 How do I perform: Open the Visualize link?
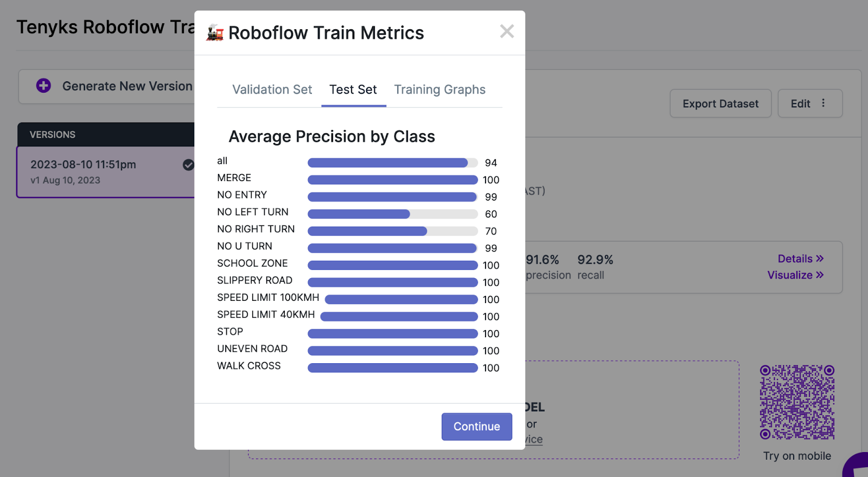[x=789, y=275]
